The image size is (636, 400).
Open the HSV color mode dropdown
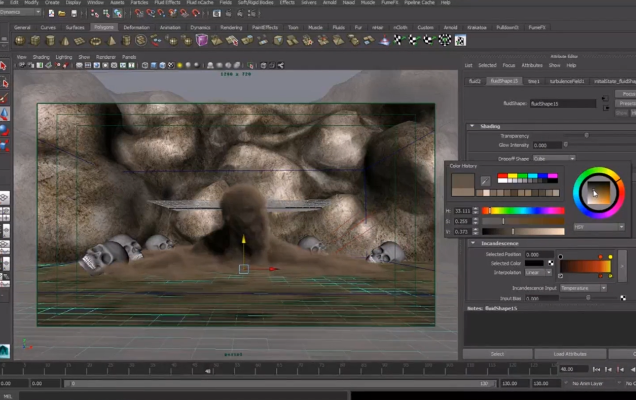point(597,227)
